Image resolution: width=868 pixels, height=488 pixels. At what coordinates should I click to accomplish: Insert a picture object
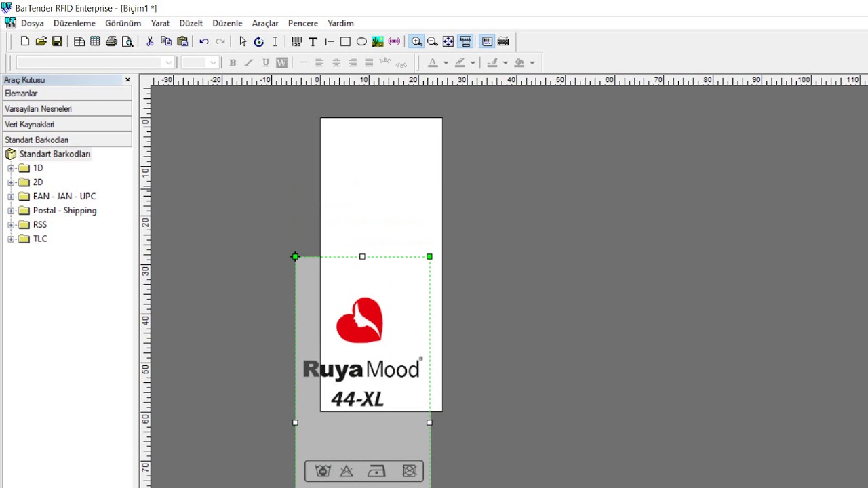[378, 41]
